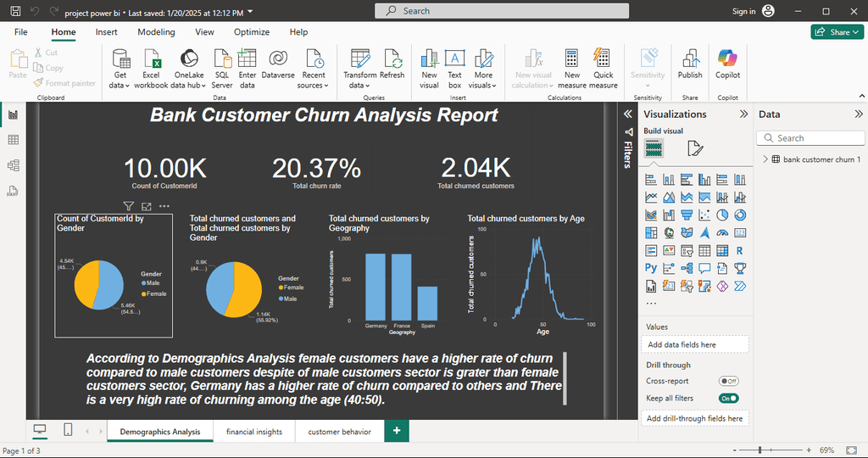This screenshot has width=868, height=458.
Task: Expand the bank customer churn 1 table
Action: coord(765,159)
